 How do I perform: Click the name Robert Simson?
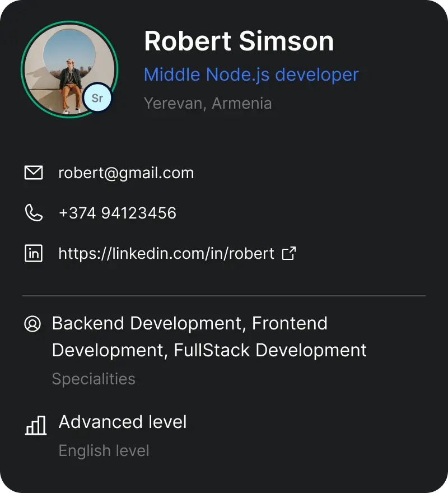[x=239, y=41]
